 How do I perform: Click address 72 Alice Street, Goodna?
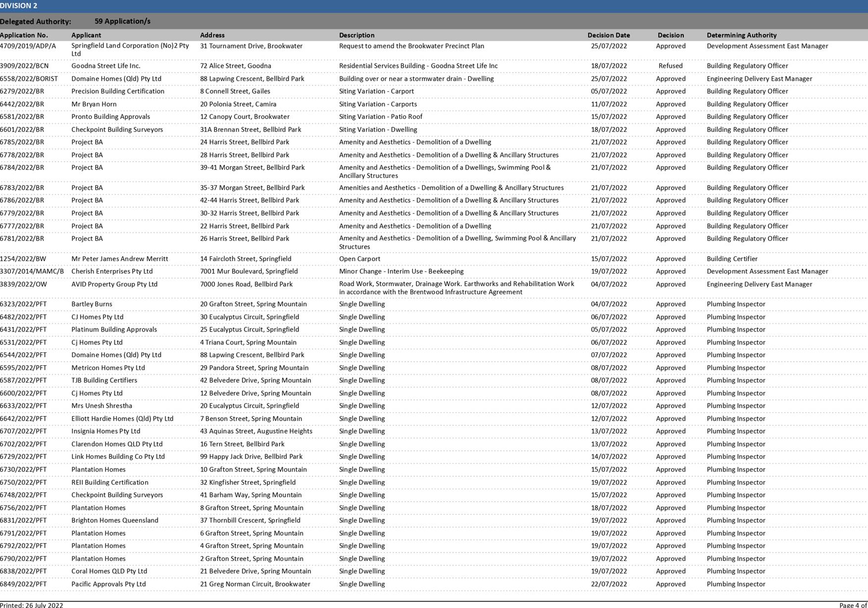point(235,66)
